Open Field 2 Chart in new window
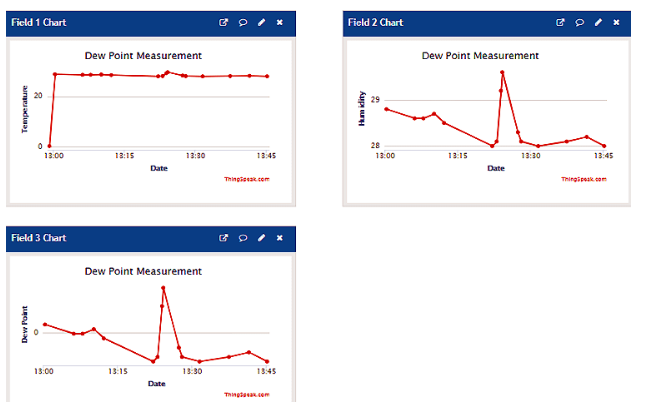The image size is (645, 410). (x=560, y=22)
